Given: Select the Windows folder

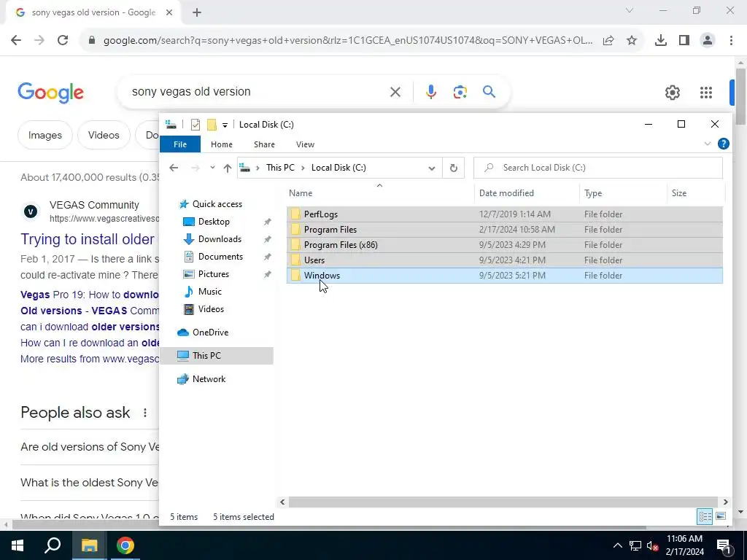Looking at the screenshot, I should pos(505,275).
